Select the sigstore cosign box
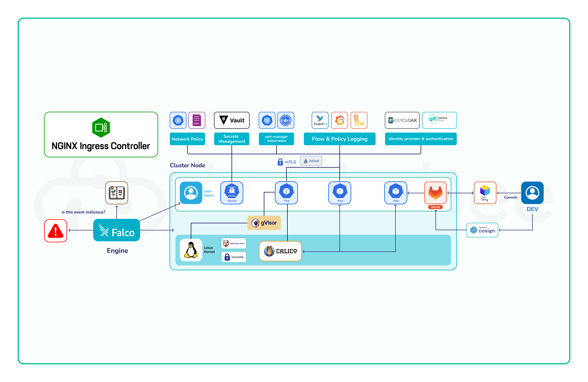Image resolution: width=588 pixels, height=382 pixels. coord(482,230)
